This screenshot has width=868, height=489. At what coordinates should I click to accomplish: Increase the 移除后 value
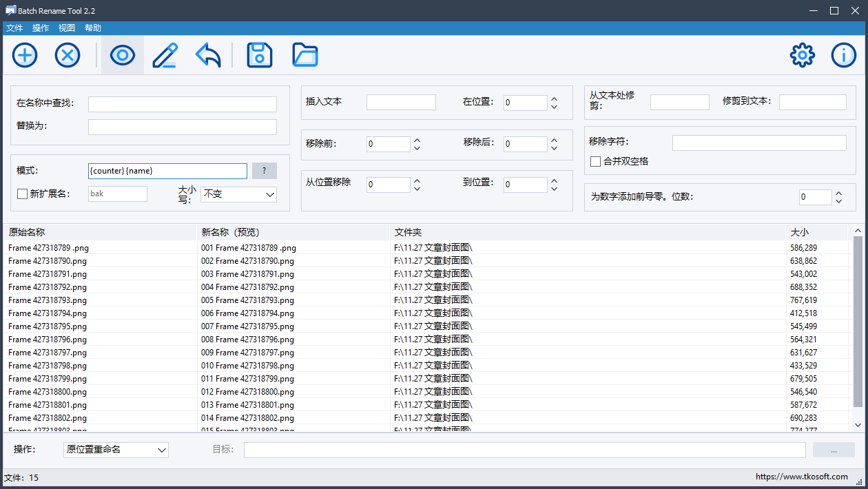[554, 140]
